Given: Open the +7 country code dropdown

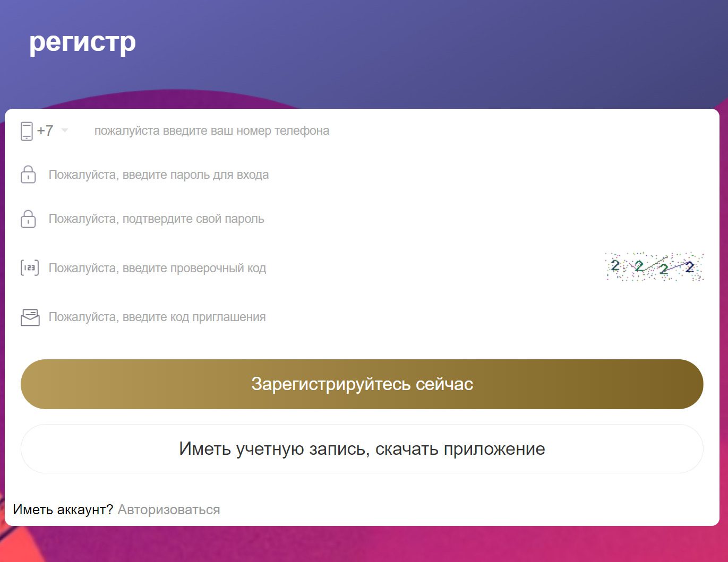Looking at the screenshot, I should [x=53, y=131].
